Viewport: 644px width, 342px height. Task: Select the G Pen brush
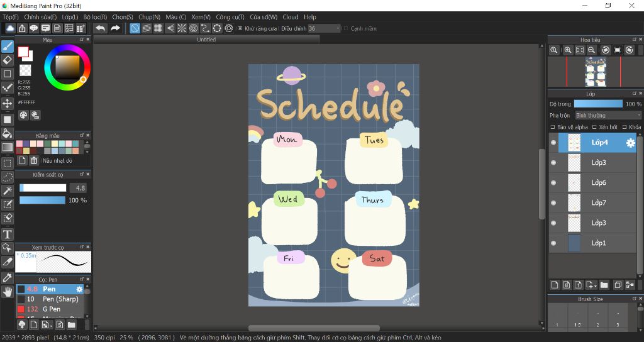(x=50, y=309)
